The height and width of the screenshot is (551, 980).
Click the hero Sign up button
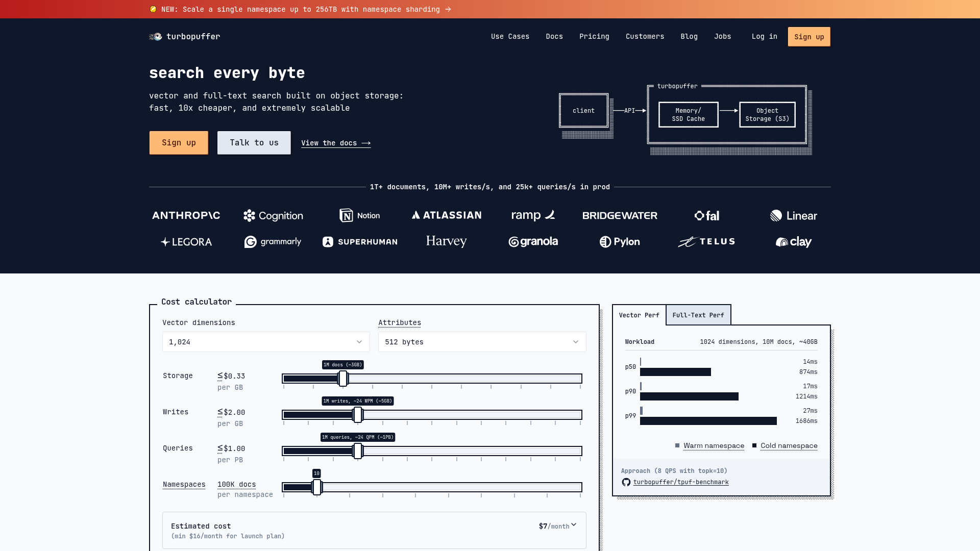(179, 143)
